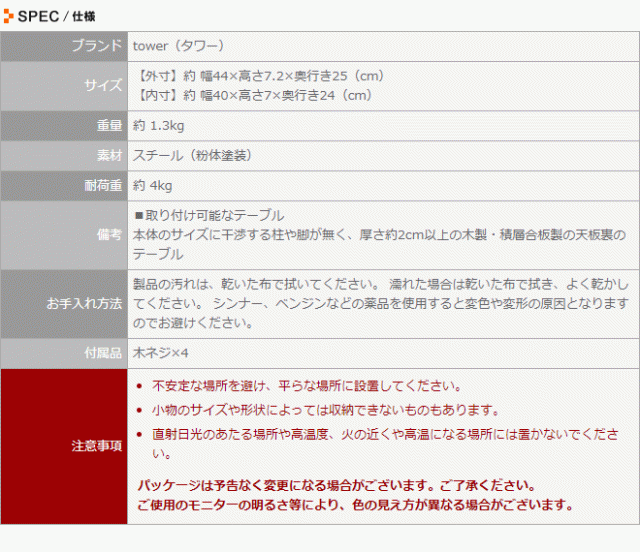The image size is (640, 552).
Task: Click the ■取り付け可能なテーブル text
Action: (209, 216)
